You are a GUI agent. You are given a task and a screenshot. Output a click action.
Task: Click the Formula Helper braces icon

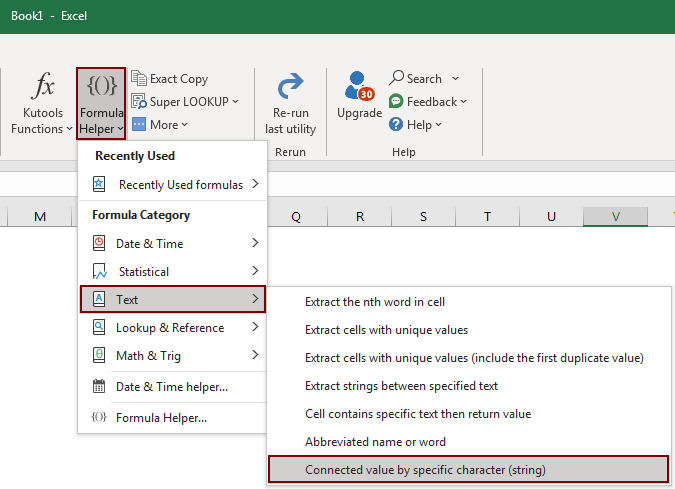pyautogui.click(x=102, y=85)
